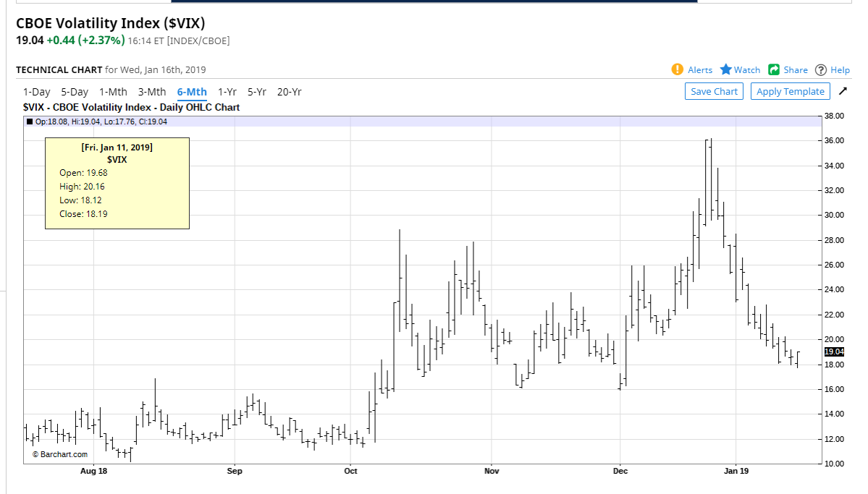Click the Apply Template button
Viewport: 868px width, 494px height.
[x=791, y=91]
